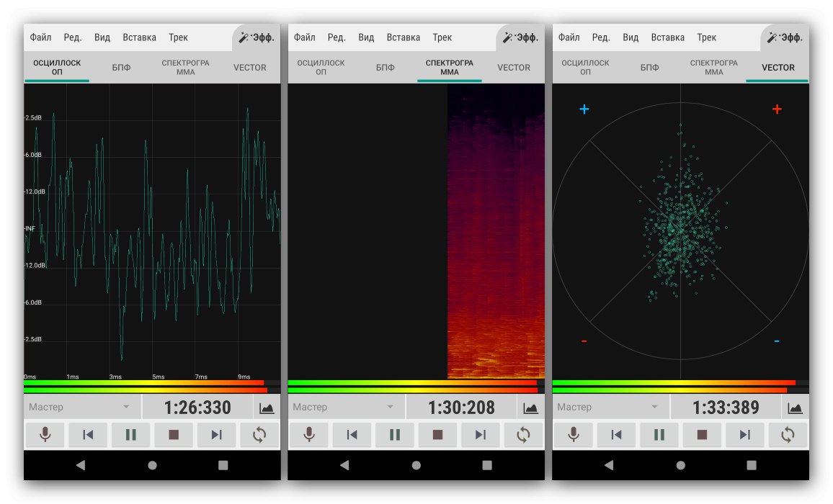Skip to start in the right screen
This screenshot has width=833, height=504.
pyautogui.click(x=616, y=435)
